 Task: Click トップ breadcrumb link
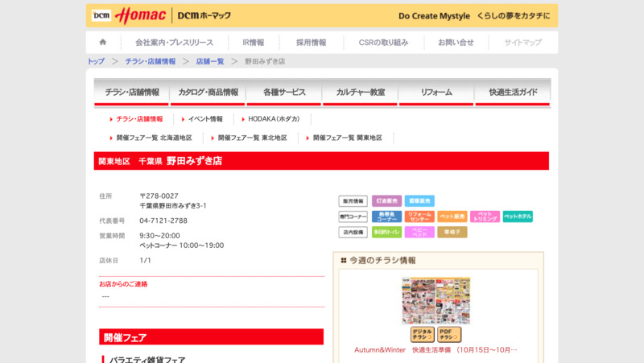click(96, 61)
